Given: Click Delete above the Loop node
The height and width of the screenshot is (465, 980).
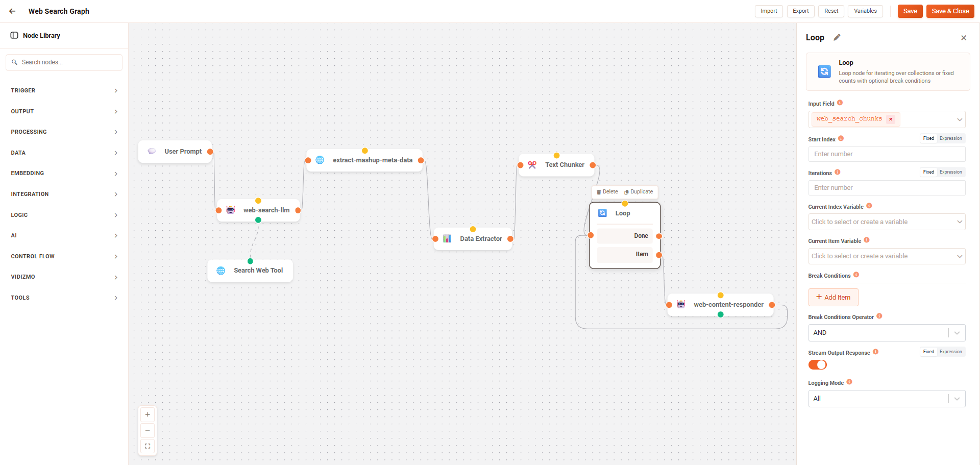Looking at the screenshot, I should click(607, 192).
